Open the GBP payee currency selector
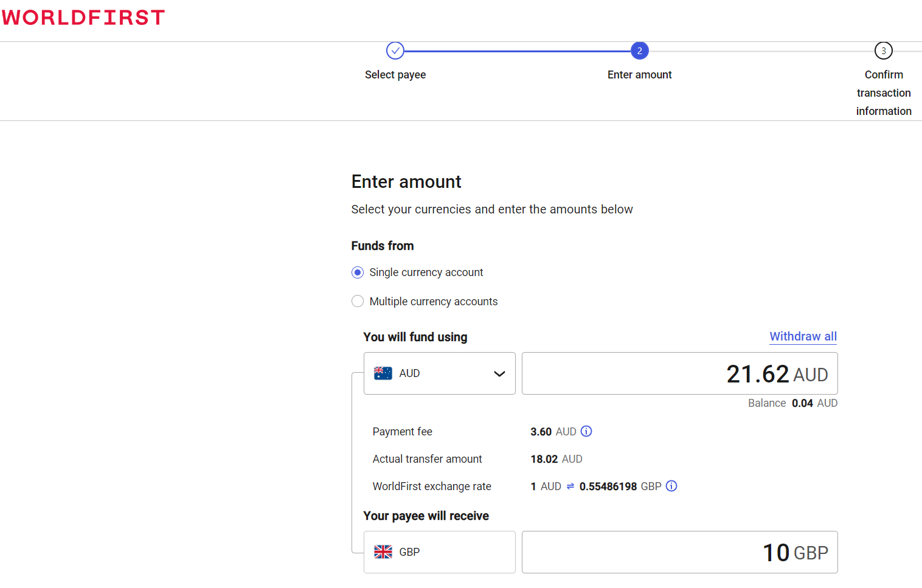The width and height of the screenshot is (922, 588). click(439, 552)
